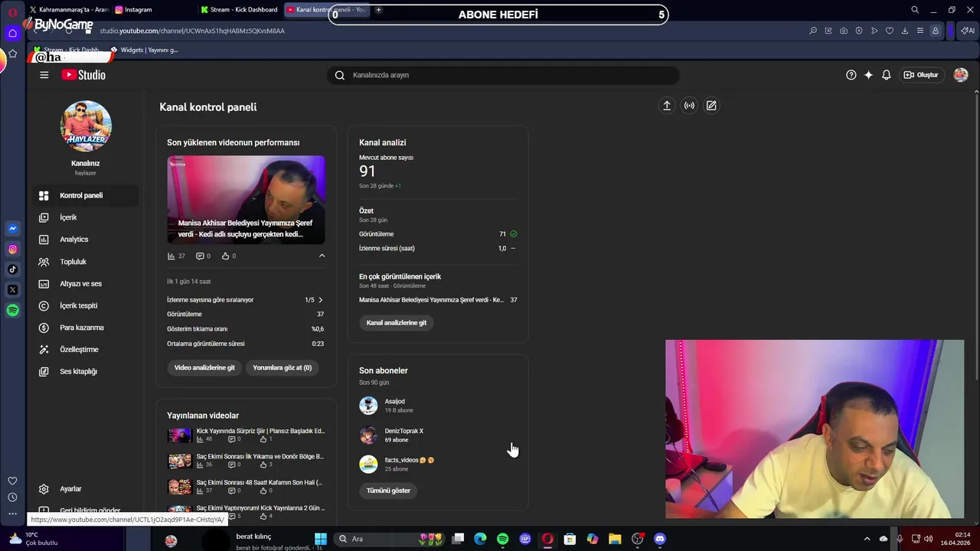This screenshot has height=551, width=980.
Task: Collapse the latest video performance chevron
Action: pos(322,256)
